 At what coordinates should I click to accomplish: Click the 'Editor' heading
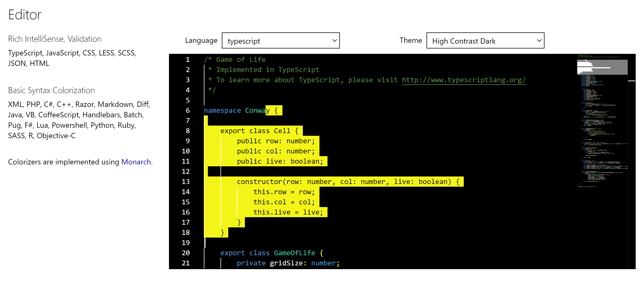25,15
